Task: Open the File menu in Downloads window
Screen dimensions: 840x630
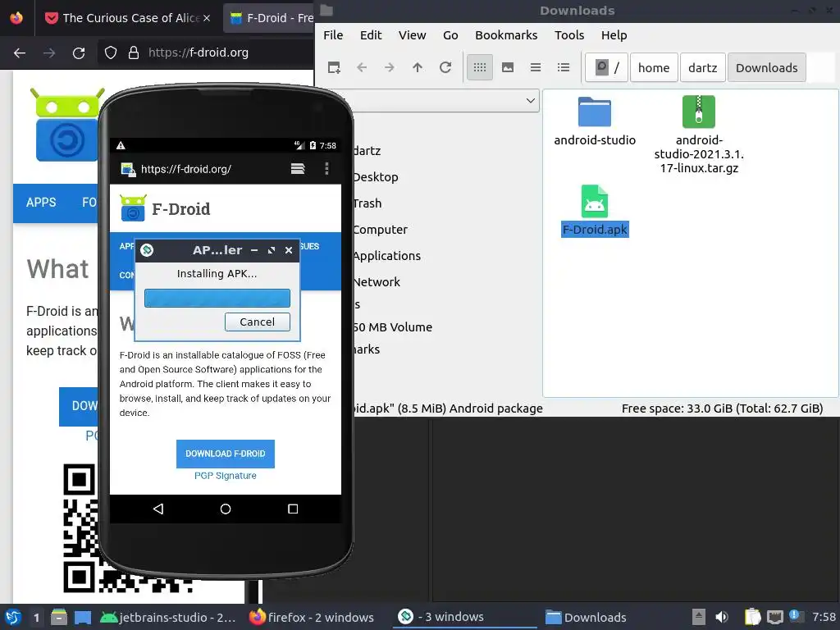Action: pos(333,34)
